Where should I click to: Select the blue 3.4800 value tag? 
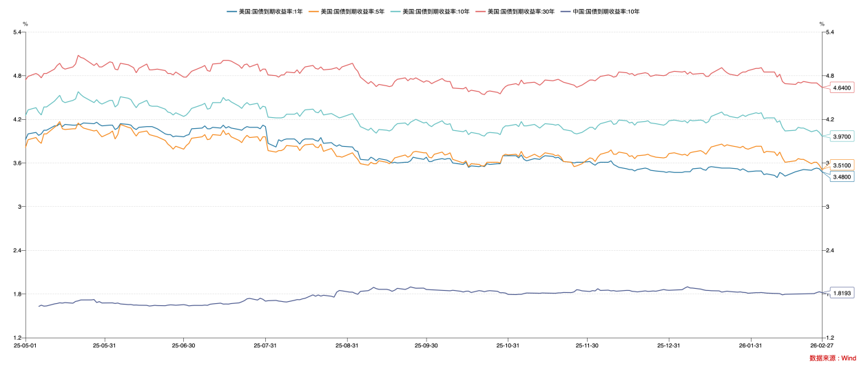843,177
